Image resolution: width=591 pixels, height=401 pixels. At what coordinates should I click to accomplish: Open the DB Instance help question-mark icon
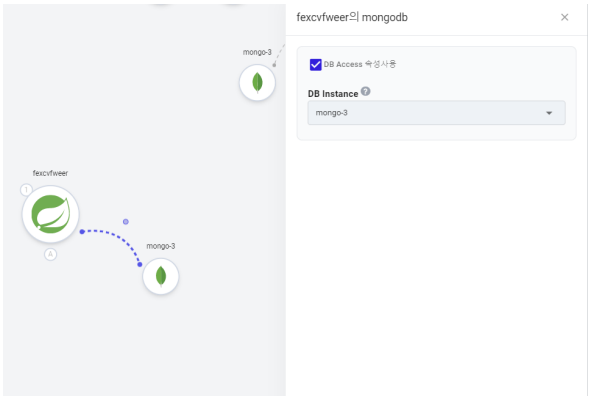366,91
